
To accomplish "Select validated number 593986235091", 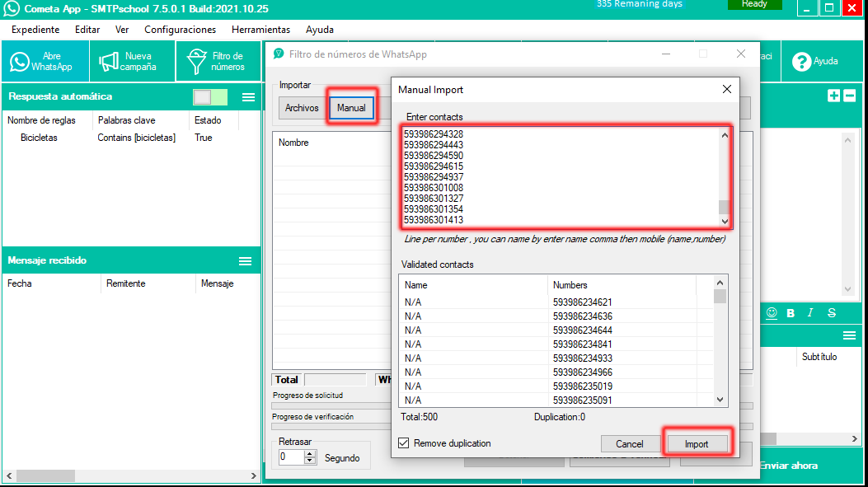I will pyautogui.click(x=582, y=400).
